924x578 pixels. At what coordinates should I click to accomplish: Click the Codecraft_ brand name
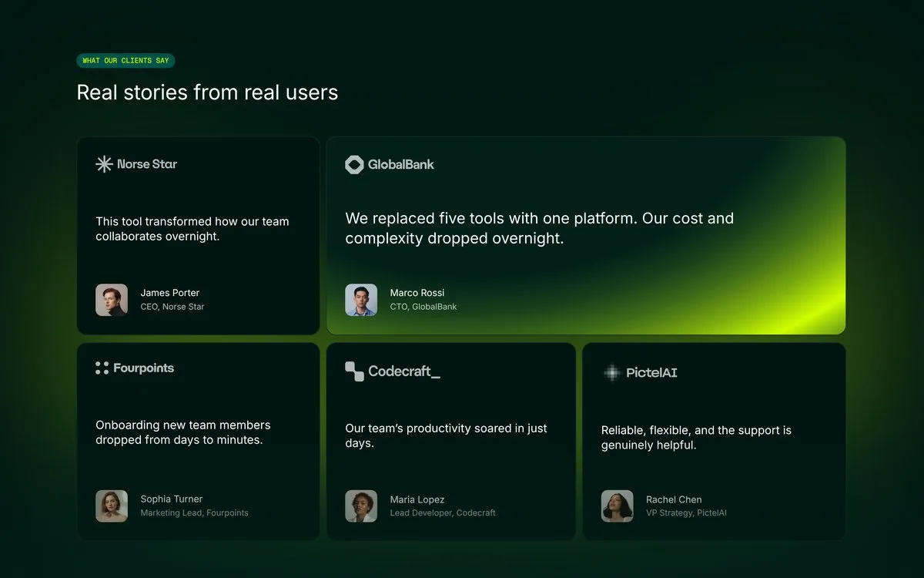point(404,371)
